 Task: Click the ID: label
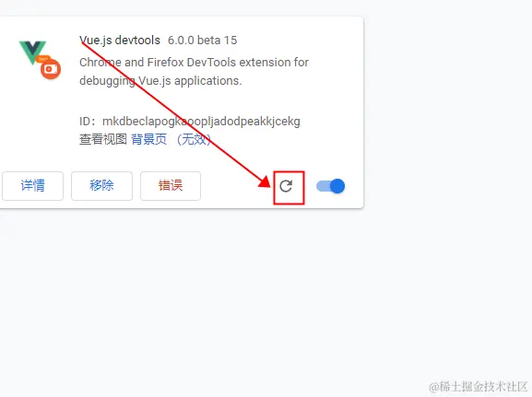(x=88, y=122)
